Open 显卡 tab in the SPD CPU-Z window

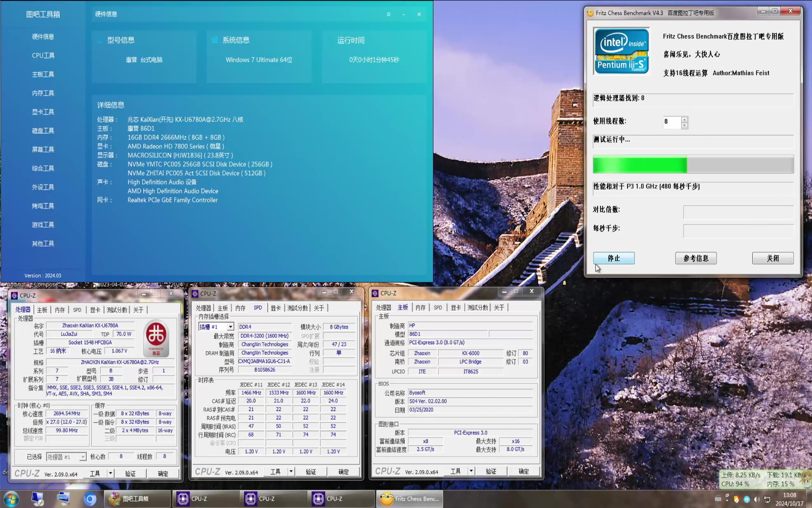point(276,308)
